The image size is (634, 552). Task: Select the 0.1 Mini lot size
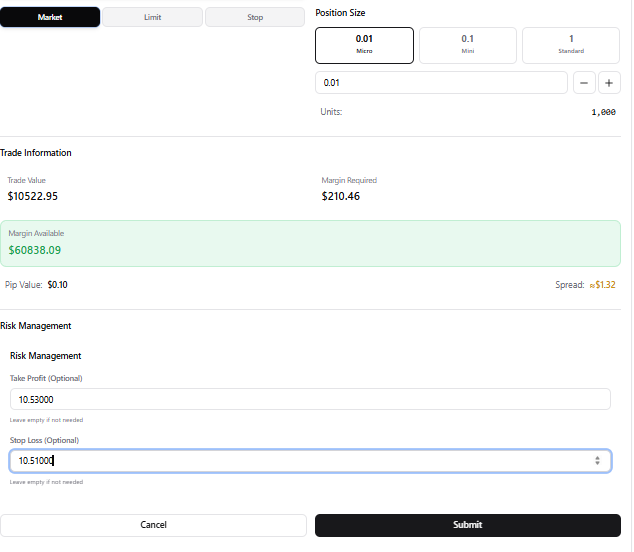pyautogui.click(x=467, y=45)
